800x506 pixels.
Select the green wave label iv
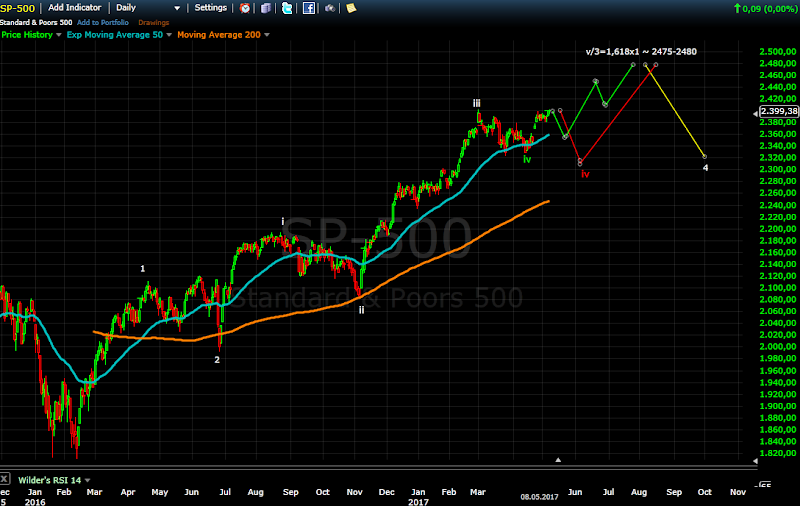click(527, 159)
